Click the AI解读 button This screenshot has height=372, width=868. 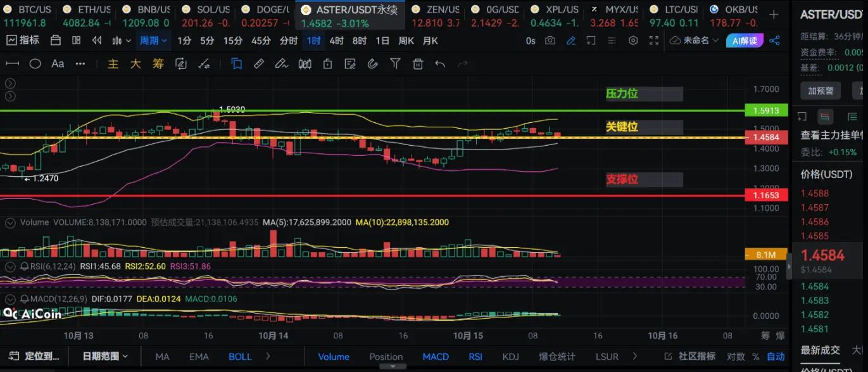(x=745, y=41)
